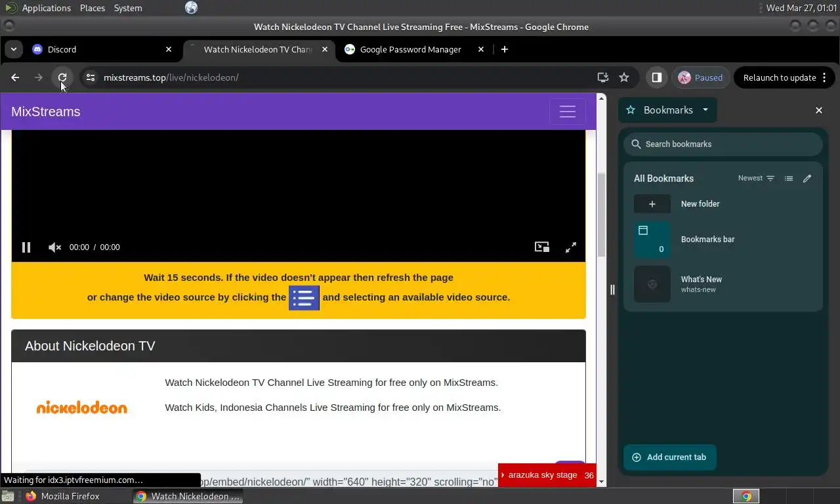Enable picture-in-picture for the video

542,247
